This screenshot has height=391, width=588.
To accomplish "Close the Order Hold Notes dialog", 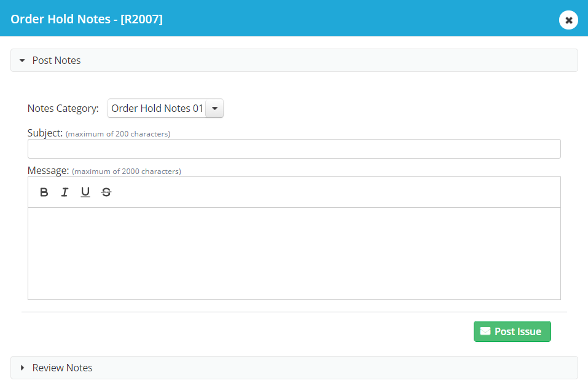I will pyautogui.click(x=568, y=20).
